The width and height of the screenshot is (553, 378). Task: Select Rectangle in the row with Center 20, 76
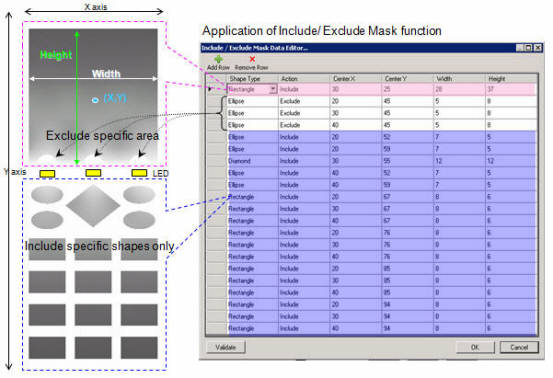tap(253, 233)
